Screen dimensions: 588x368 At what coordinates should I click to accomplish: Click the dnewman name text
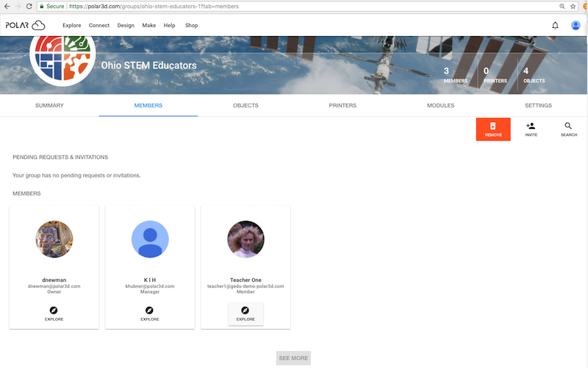[x=54, y=280]
